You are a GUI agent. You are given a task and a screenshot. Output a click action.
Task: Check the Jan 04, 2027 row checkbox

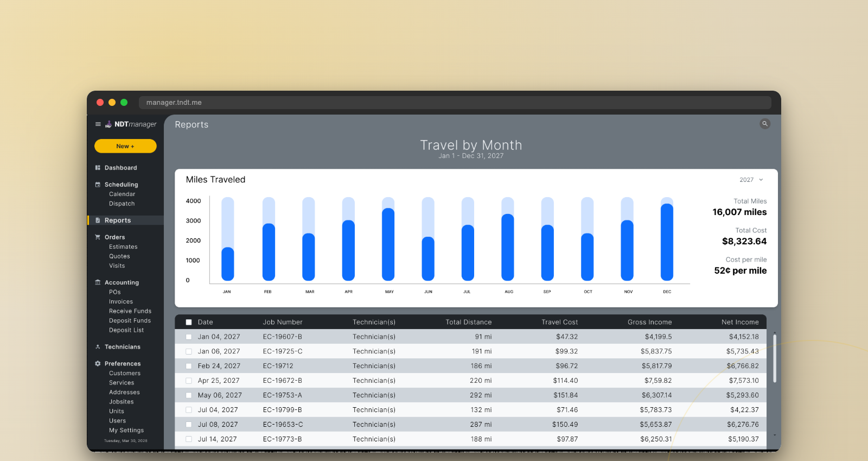point(189,337)
